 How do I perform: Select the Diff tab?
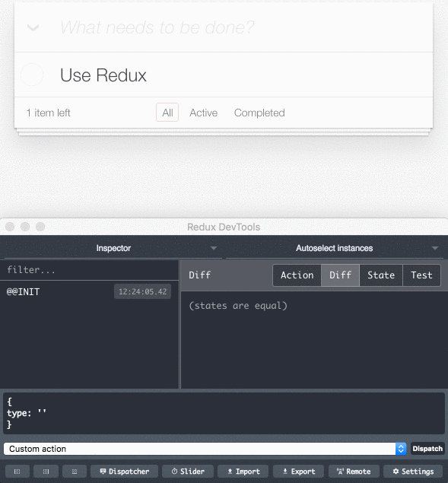pyautogui.click(x=340, y=275)
